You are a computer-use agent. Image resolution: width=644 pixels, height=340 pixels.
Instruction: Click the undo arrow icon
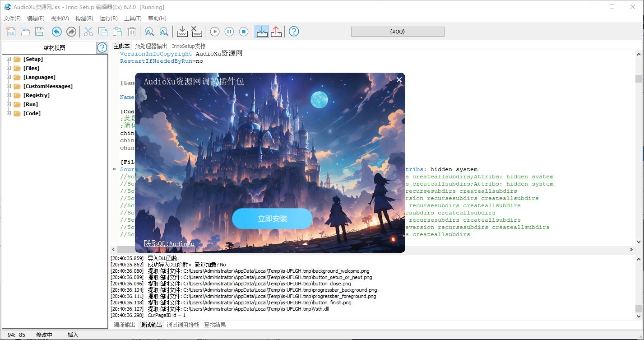(56, 32)
